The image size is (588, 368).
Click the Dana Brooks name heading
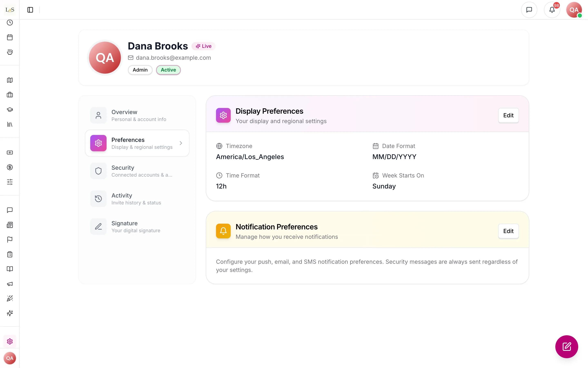158,46
